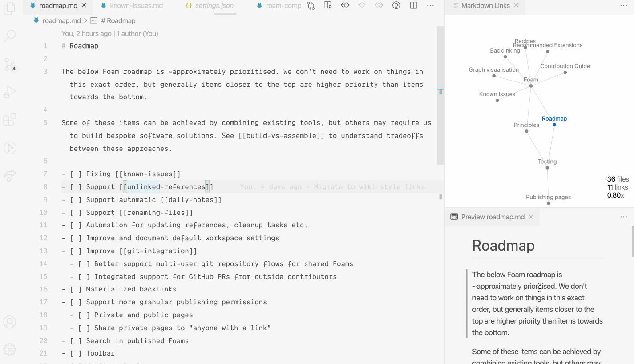Image resolution: width=634 pixels, height=364 pixels.
Task: Click the Recipes graph node
Action: (525, 46)
